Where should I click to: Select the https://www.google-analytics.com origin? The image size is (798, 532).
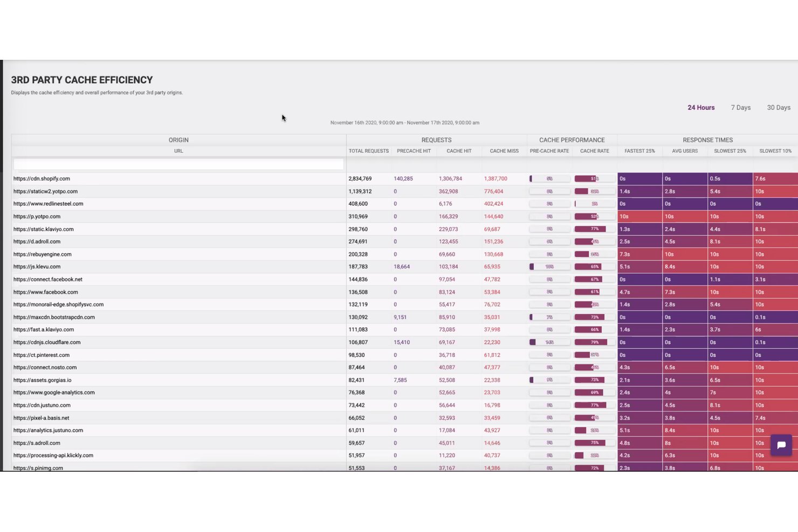[54, 392]
